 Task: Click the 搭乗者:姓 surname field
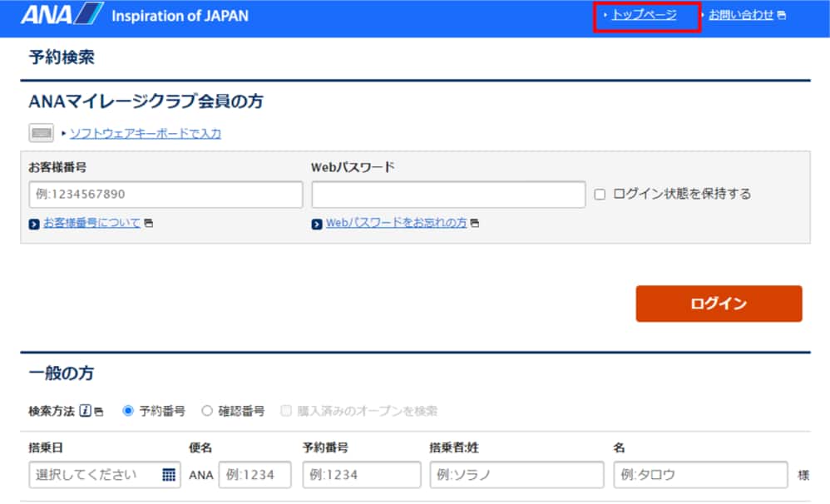[x=516, y=475]
